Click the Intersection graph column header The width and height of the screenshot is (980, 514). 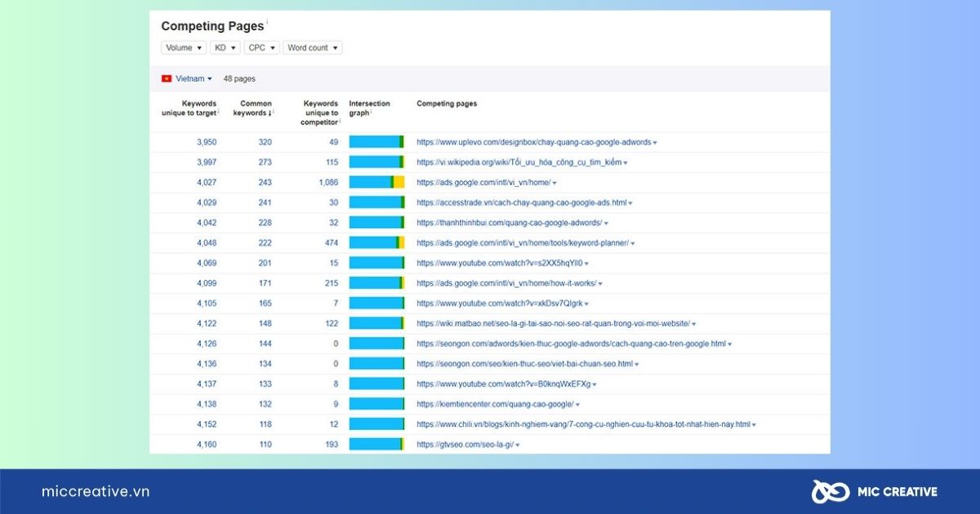(x=369, y=109)
